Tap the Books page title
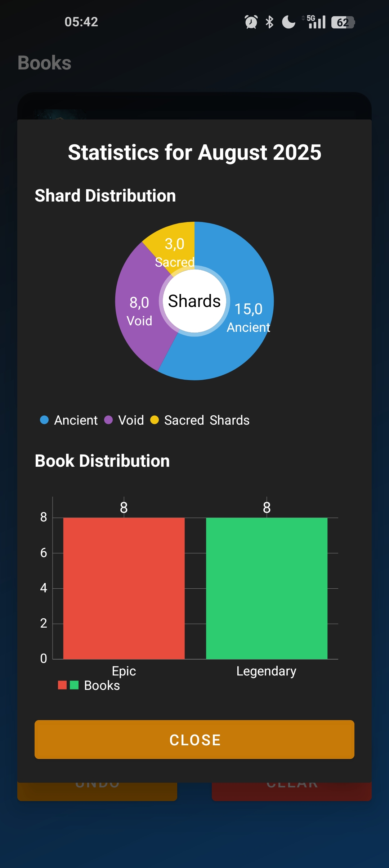Screen dimensions: 389x868 (45, 63)
